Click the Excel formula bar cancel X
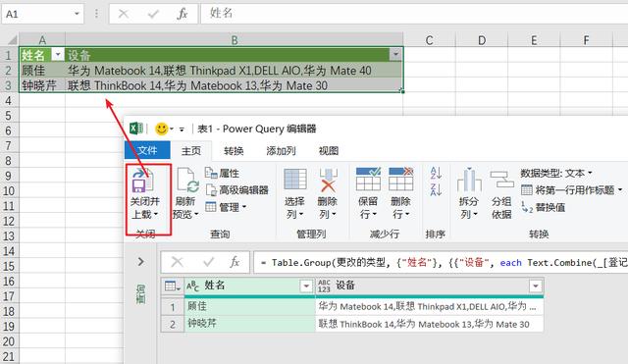628x364 pixels. click(124, 14)
